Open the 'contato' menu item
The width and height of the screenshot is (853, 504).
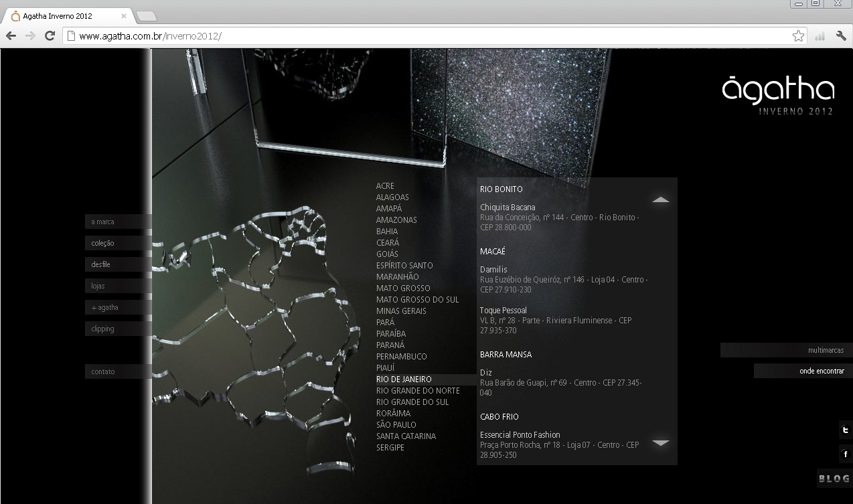click(x=119, y=371)
